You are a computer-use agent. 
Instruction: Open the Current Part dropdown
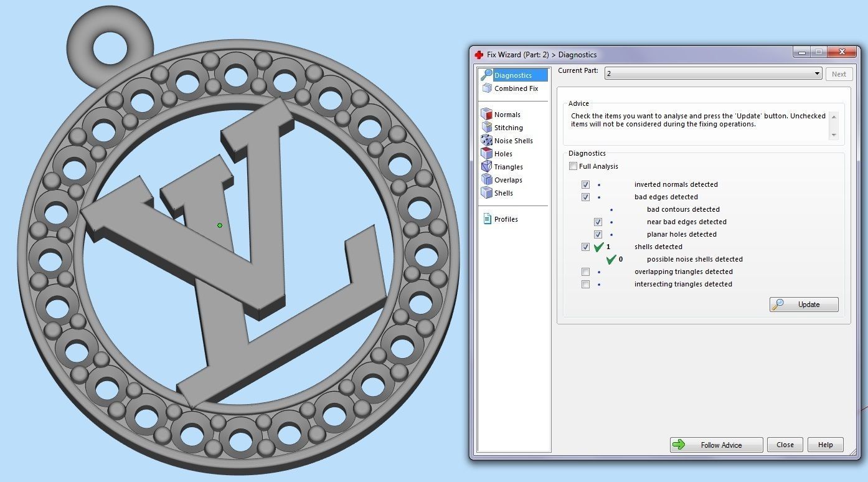[x=713, y=73]
